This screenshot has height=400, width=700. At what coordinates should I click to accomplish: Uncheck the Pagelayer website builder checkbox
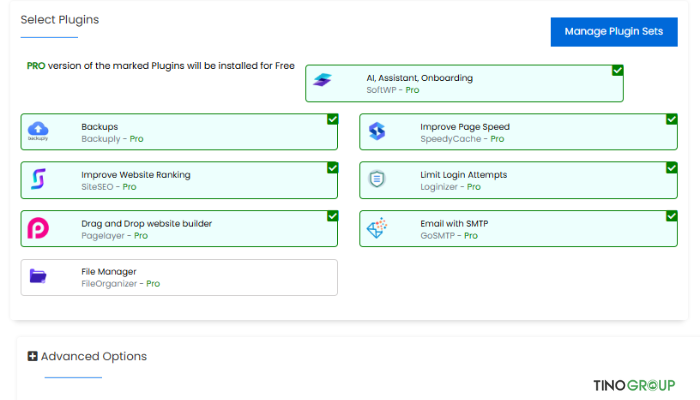[x=332, y=216]
